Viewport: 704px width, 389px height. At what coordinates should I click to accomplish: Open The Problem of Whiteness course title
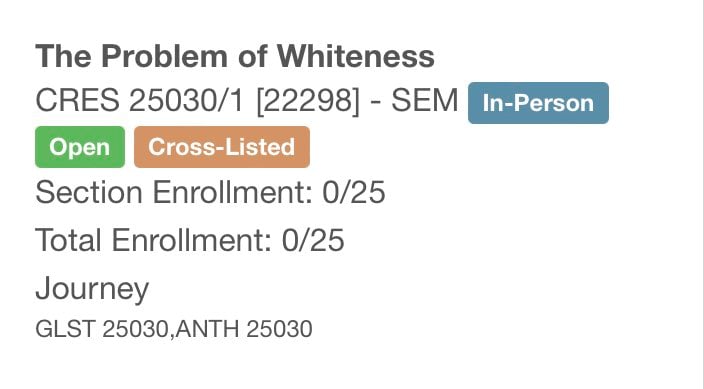pos(235,56)
